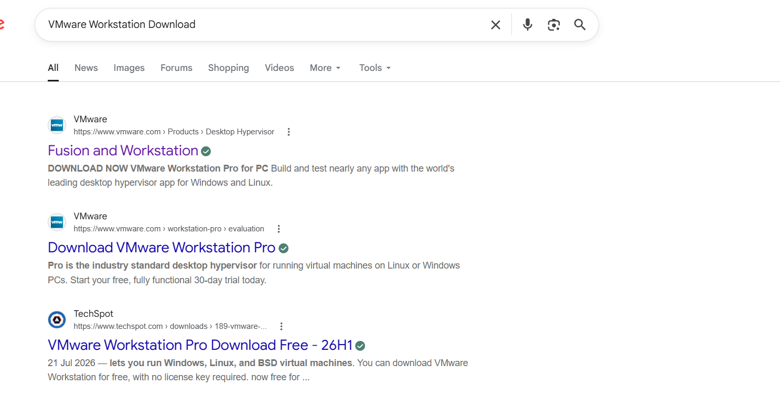Start voice search with microphone icon
Screen dimensions: 780x396
pos(527,24)
